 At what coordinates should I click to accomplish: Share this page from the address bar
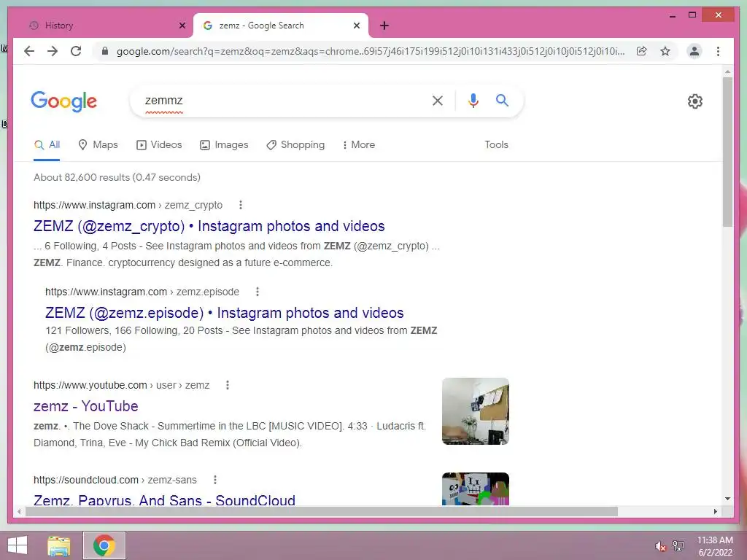pyautogui.click(x=642, y=51)
